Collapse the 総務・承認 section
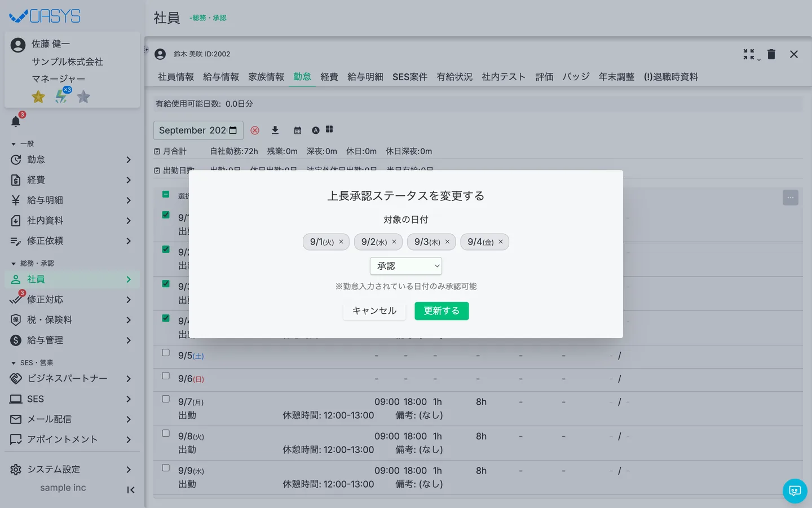 point(33,264)
